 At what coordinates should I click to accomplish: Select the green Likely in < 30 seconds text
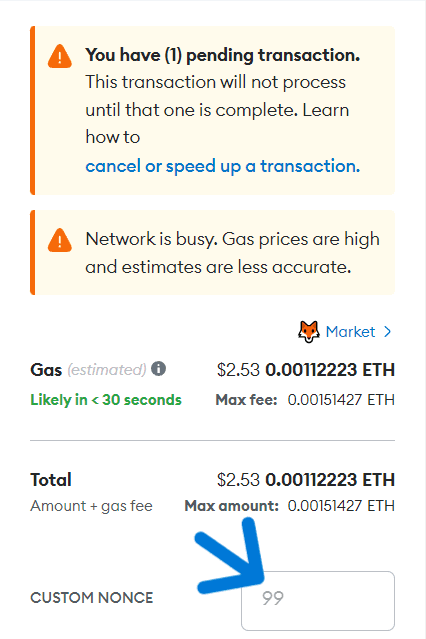[106, 400]
